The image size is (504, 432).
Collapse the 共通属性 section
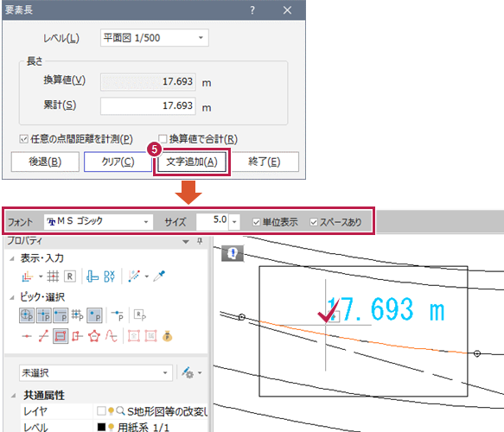14,396
